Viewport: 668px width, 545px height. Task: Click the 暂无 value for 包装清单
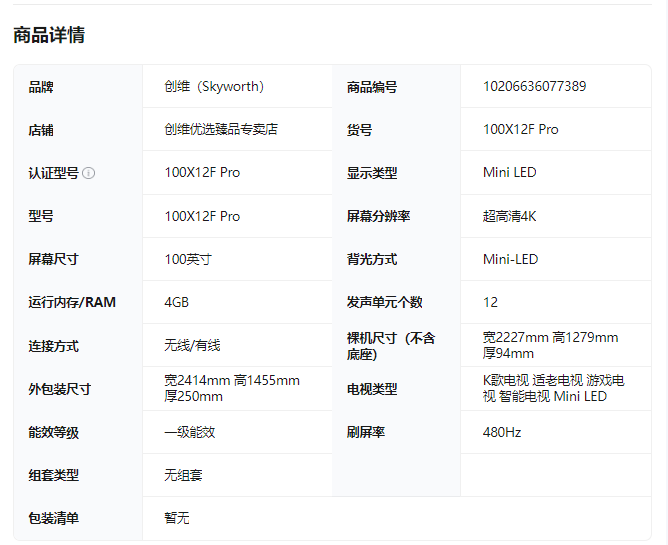point(177,518)
